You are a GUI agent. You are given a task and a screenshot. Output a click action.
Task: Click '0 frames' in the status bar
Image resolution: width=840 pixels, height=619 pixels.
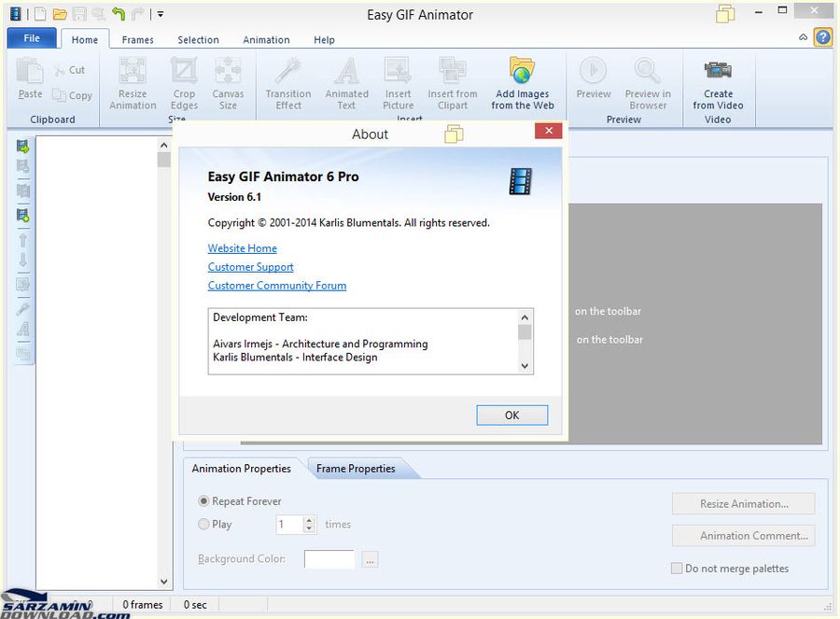[143, 605]
